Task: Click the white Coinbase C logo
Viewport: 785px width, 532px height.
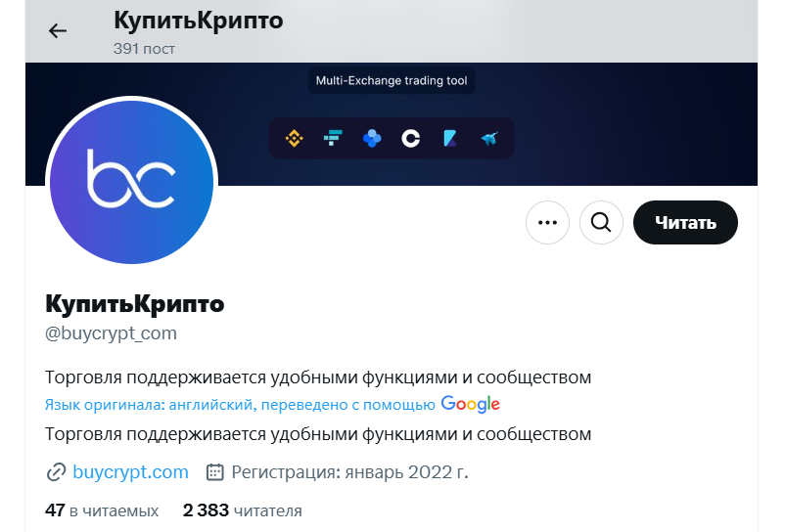Action: 411,139
